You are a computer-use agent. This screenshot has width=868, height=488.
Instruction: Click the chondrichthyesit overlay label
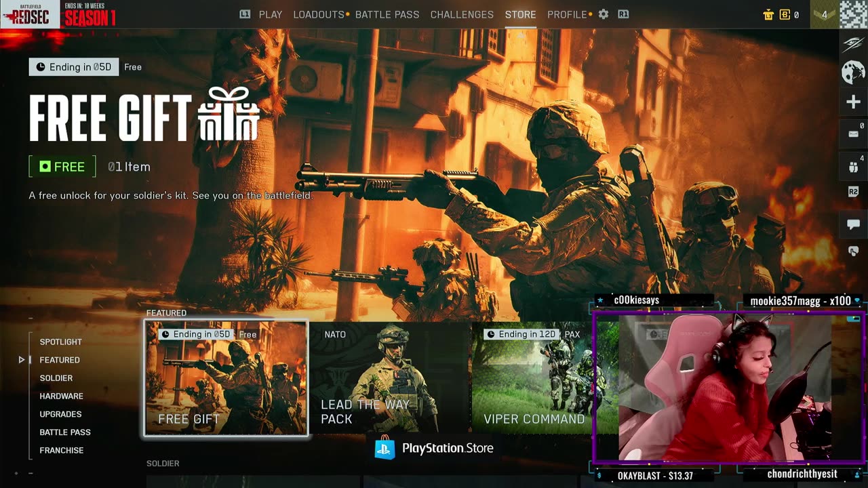coord(802,474)
